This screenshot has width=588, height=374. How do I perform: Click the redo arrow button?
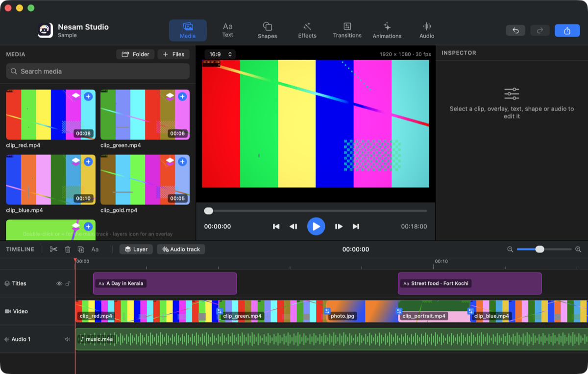pyautogui.click(x=540, y=30)
